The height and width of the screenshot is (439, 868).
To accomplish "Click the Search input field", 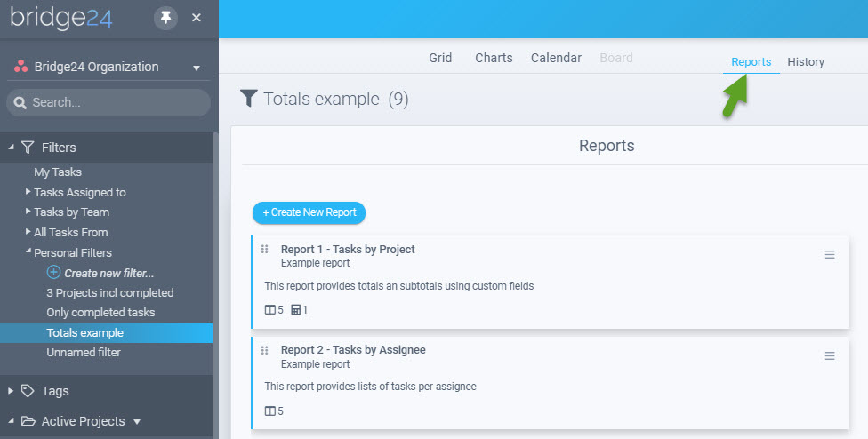I will coord(108,102).
